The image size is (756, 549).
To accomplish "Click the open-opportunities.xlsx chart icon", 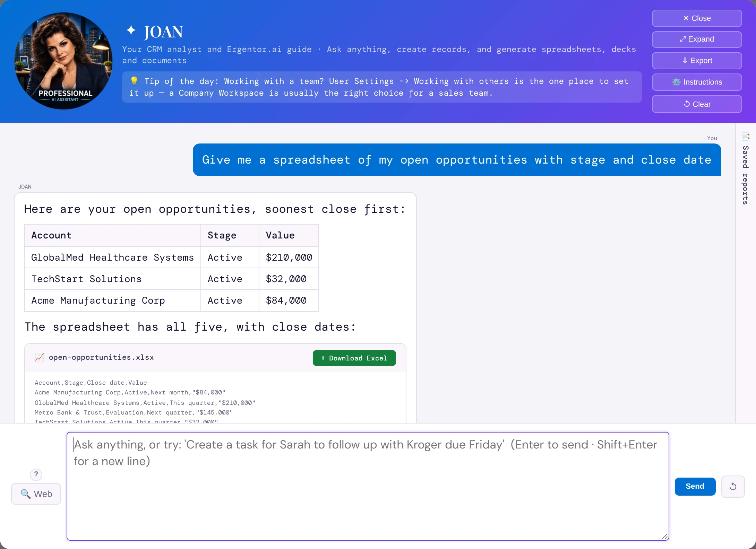I will [40, 357].
